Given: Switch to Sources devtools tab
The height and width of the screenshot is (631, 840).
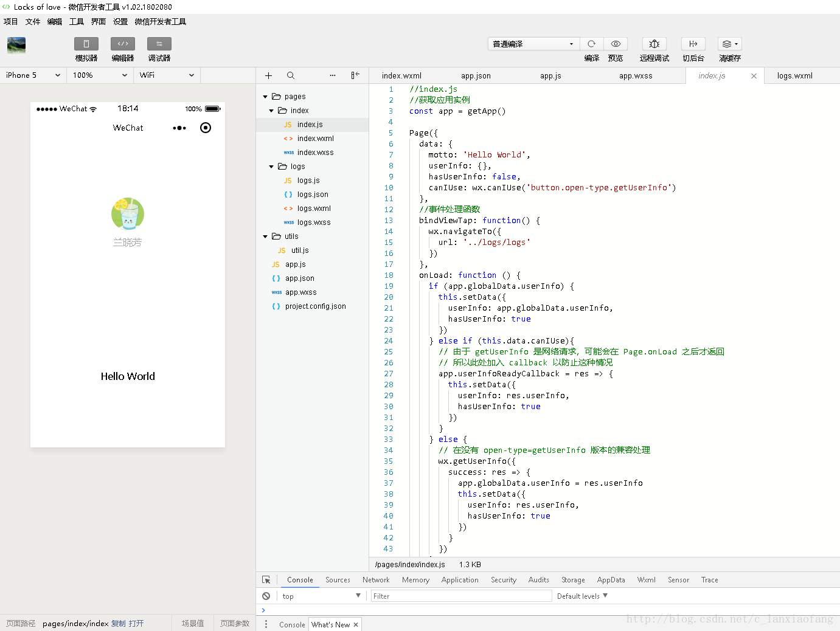Looking at the screenshot, I should pos(338,580).
